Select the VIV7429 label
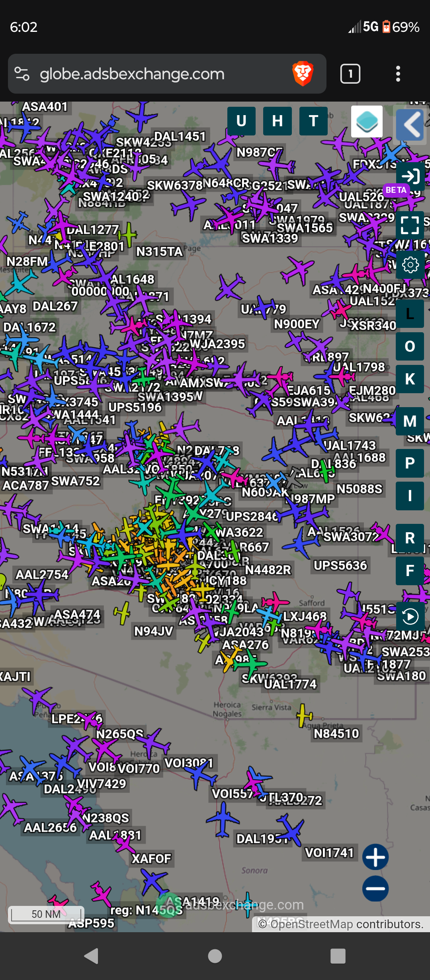 [x=101, y=784]
